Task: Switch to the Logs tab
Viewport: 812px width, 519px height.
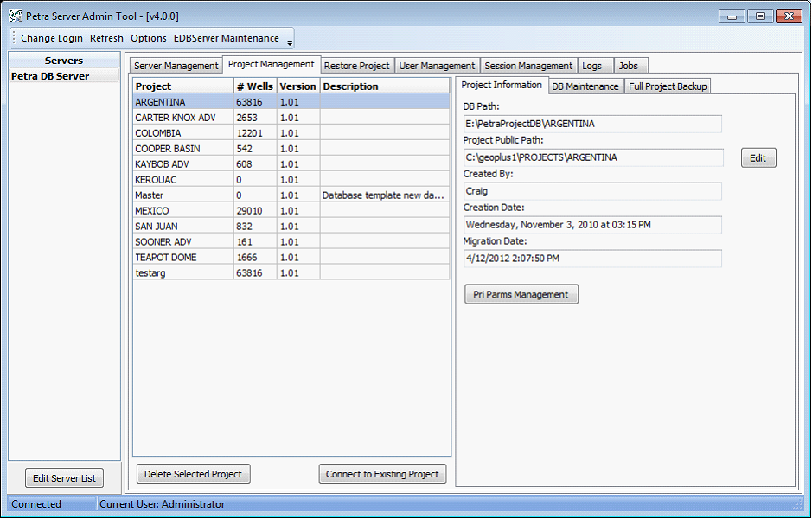Action: tap(592, 66)
